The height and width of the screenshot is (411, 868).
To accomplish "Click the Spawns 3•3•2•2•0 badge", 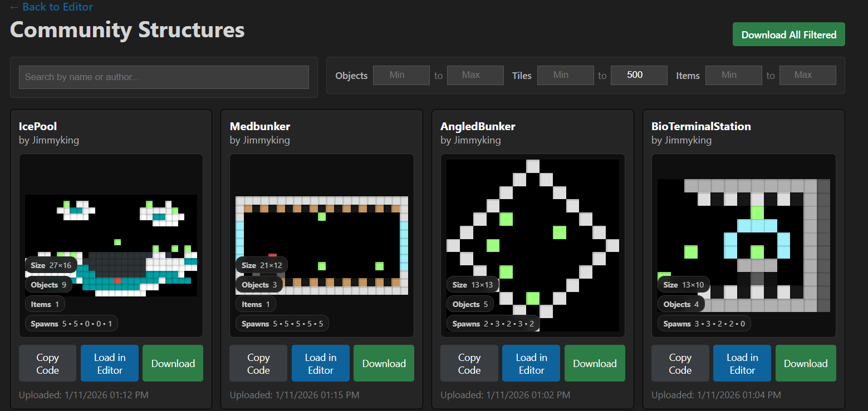I will (x=704, y=324).
